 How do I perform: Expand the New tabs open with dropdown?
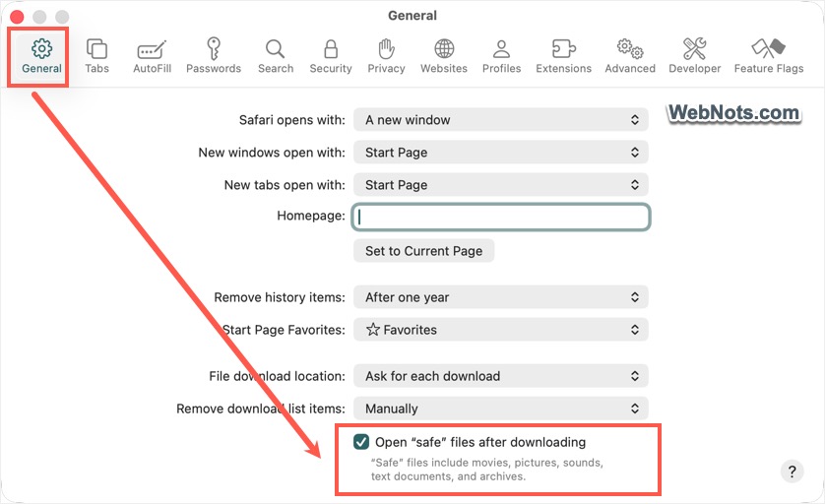501,185
